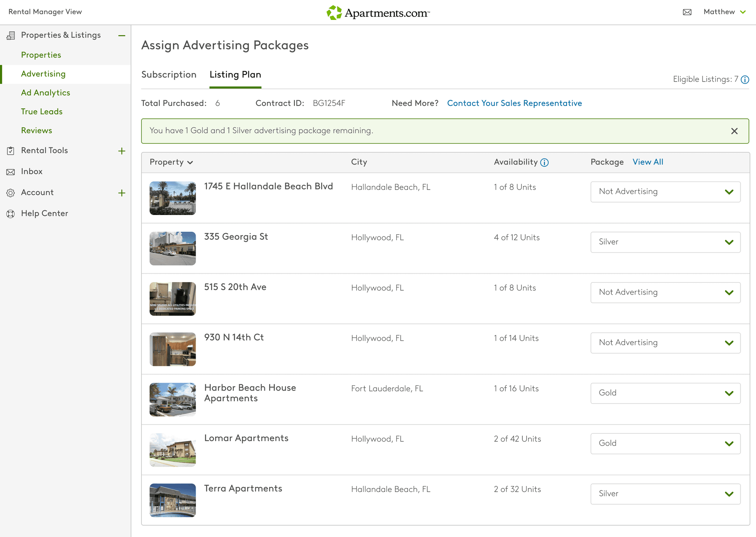Screen dimensions: 756x537
Task: Expand the Account section
Action: [122, 193]
